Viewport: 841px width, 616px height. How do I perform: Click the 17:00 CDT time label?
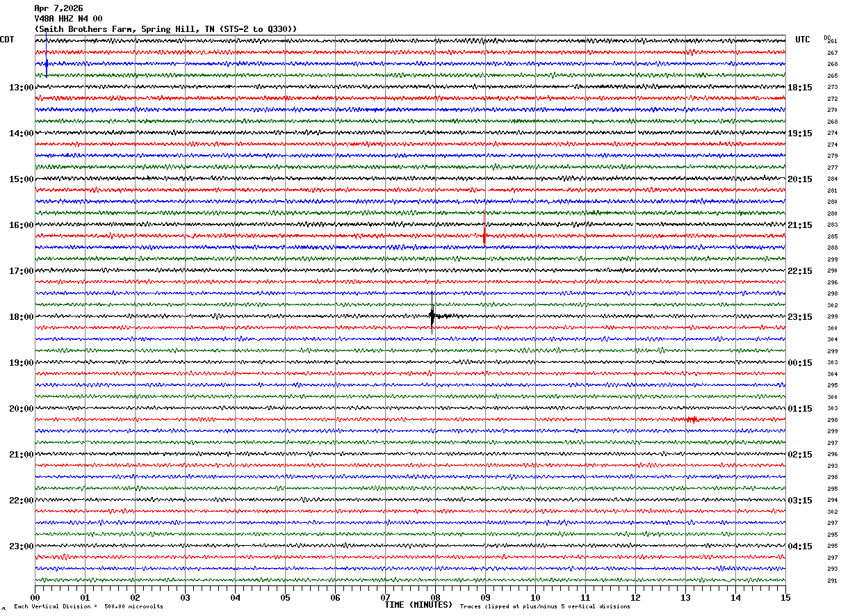click(22, 271)
